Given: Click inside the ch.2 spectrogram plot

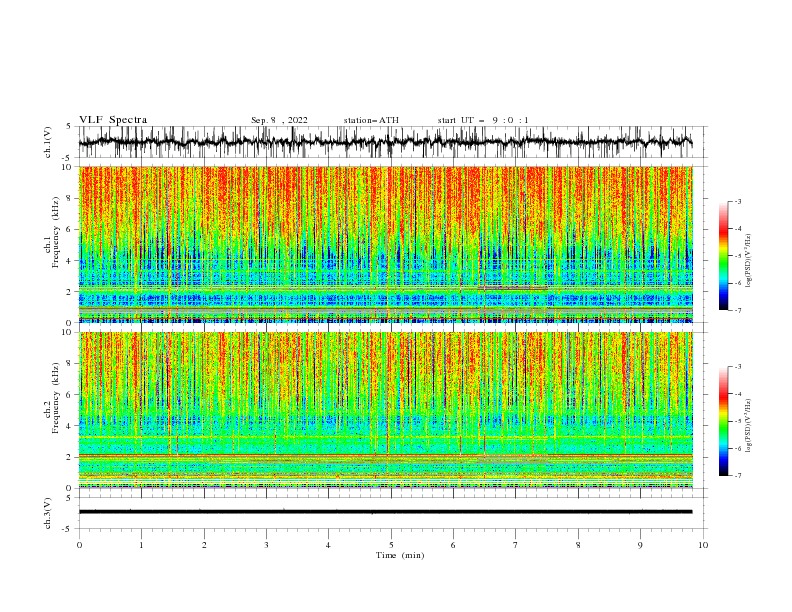Looking at the screenshot, I should click(x=385, y=410).
